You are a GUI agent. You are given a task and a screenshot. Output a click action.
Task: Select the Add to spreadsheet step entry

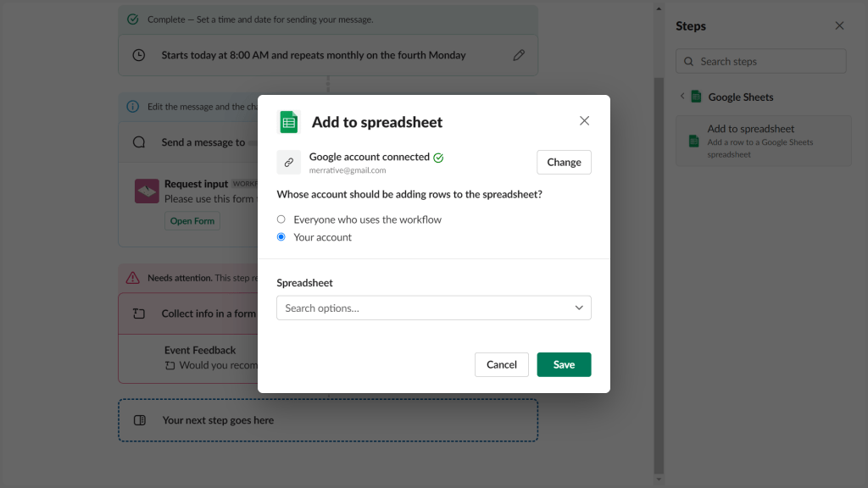761,141
